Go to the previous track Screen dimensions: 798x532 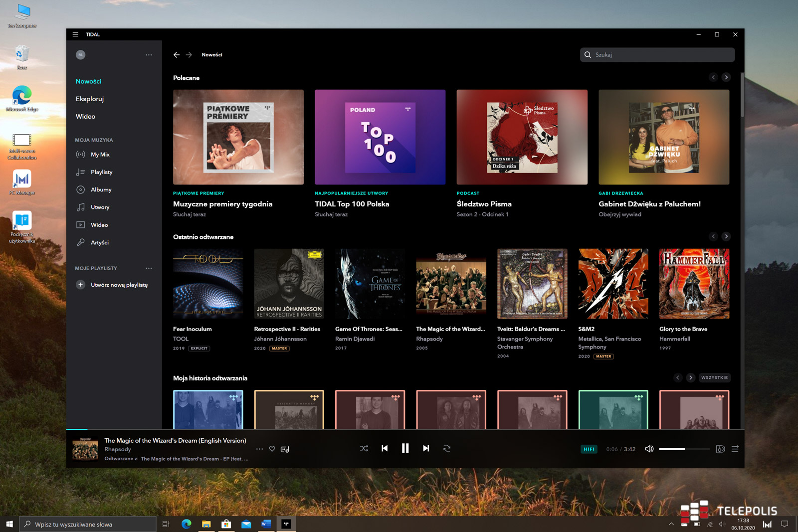click(385, 448)
